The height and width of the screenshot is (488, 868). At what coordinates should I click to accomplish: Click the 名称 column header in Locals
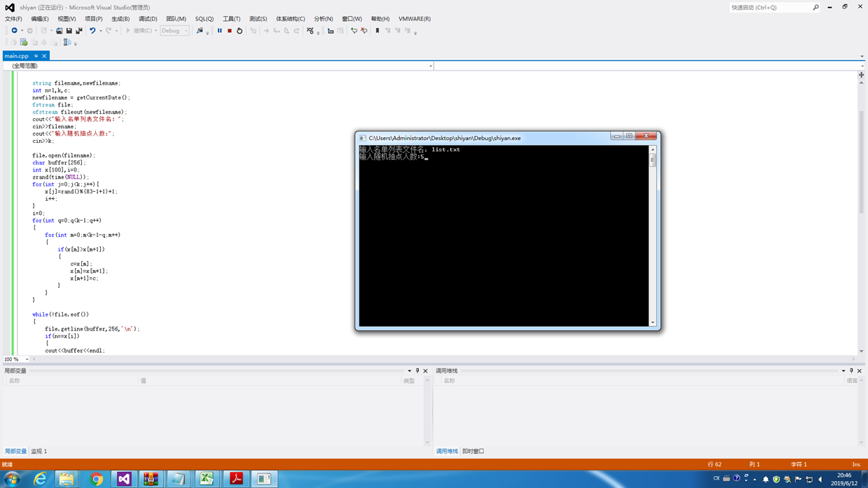pyautogui.click(x=15, y=381)
